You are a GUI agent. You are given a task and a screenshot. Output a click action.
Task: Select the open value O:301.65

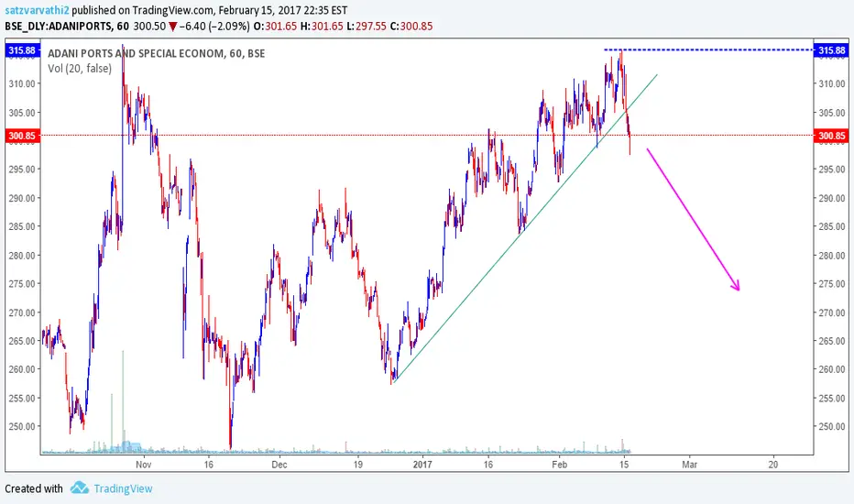(x=276, y=27)
